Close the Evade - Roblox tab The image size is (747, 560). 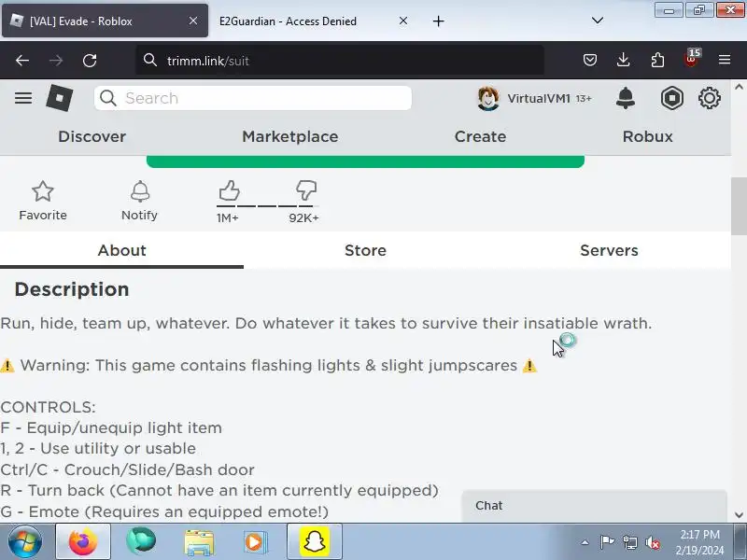(x=193, y=21)
